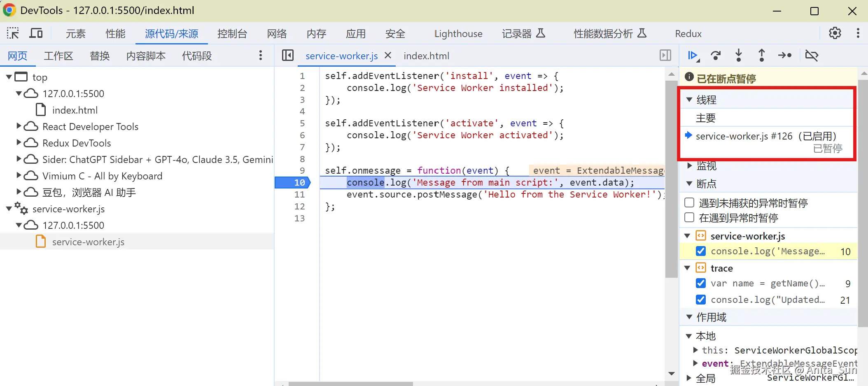Screen dimensions: 868x386
Task: Open the Redux panel
Action: 688,34
